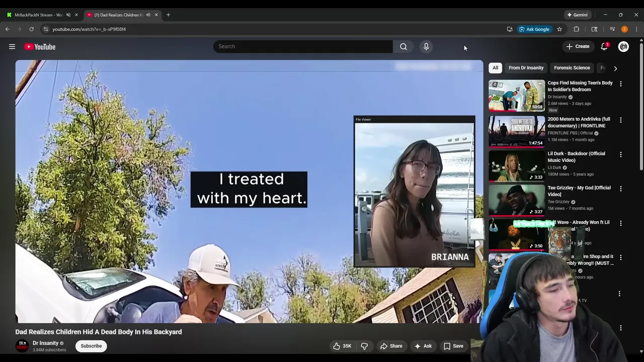Bookmark this tab with the star icon
This screenshot has height=362, width=644.
(559, 29)
